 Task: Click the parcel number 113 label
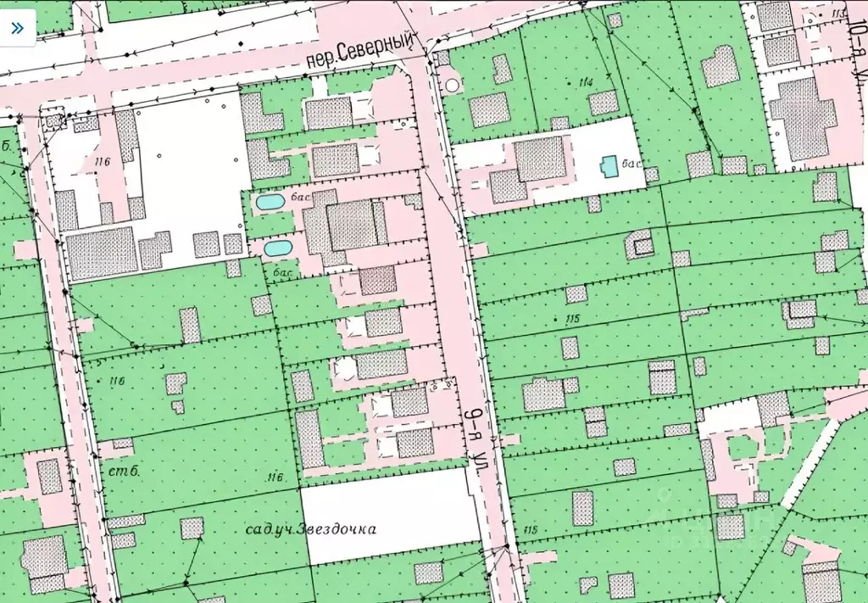pos(838,13)
